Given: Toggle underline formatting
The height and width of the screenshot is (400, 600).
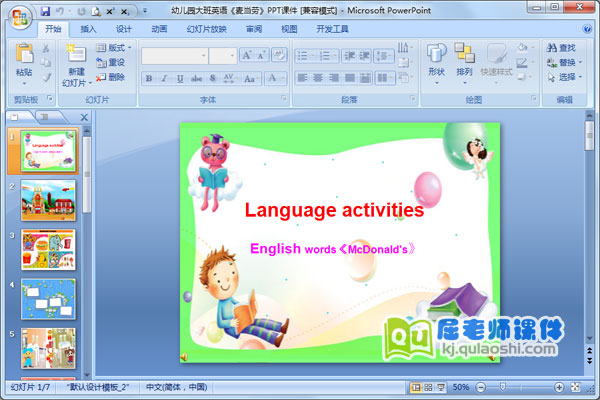Looking at the screenshot, I should 180,78.
